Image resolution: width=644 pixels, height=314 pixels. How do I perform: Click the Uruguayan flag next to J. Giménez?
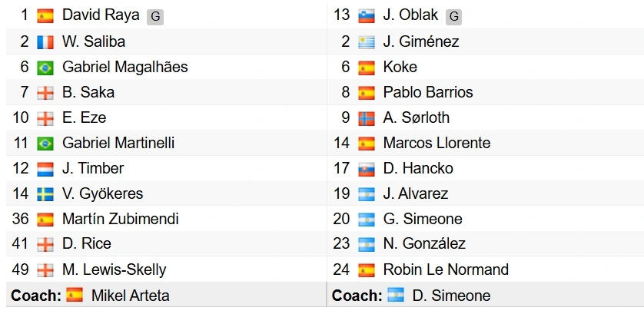click(367, 41)
